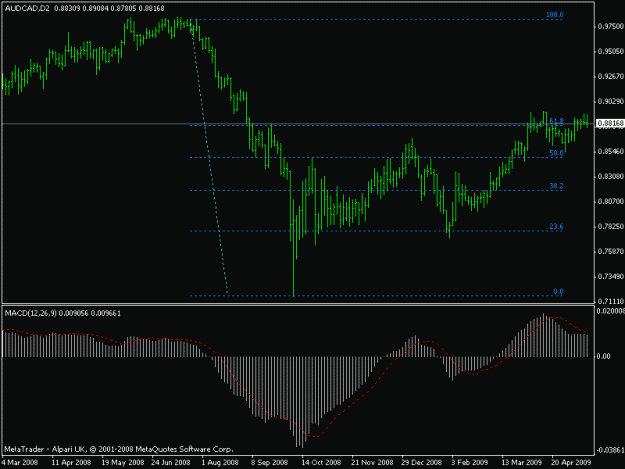
Task: Click the 0.92670 price axis value
Action: [x=611, y=77]
